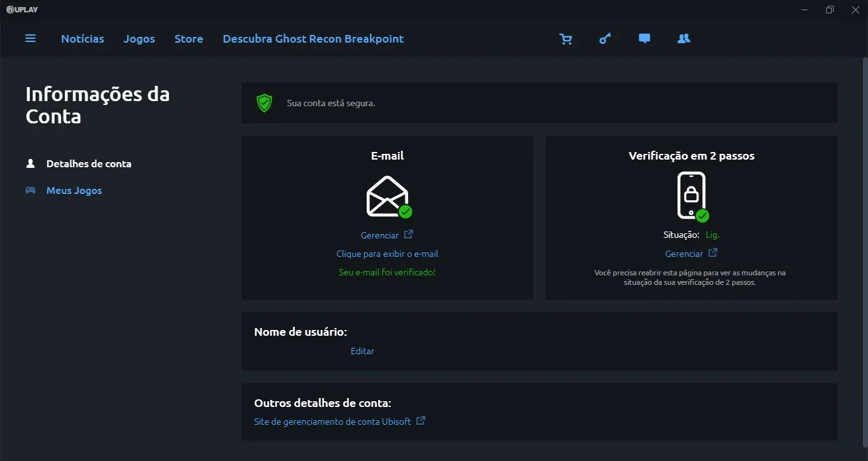Open the friends list icon
Viewport: 868px width, 461px height.
[684, 38]
